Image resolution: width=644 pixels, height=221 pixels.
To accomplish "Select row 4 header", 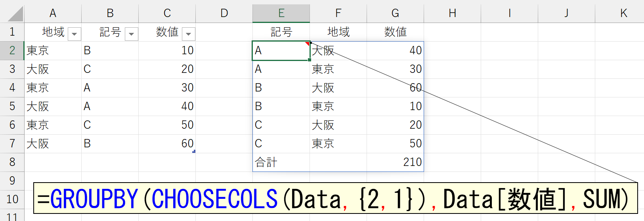I will point(12,88).
